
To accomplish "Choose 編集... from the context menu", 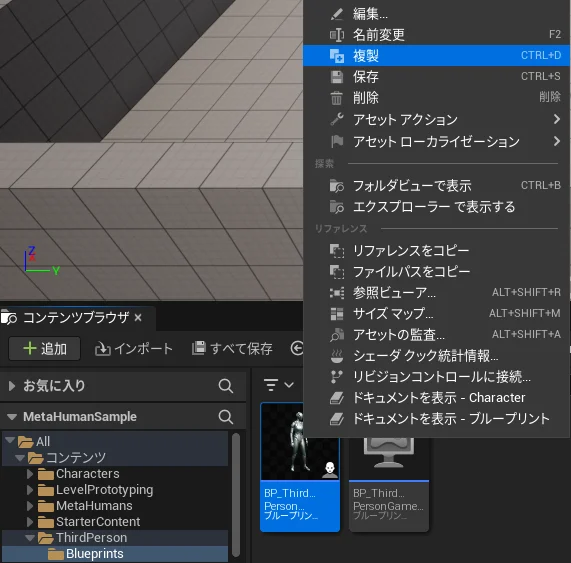I will point(436,14).
